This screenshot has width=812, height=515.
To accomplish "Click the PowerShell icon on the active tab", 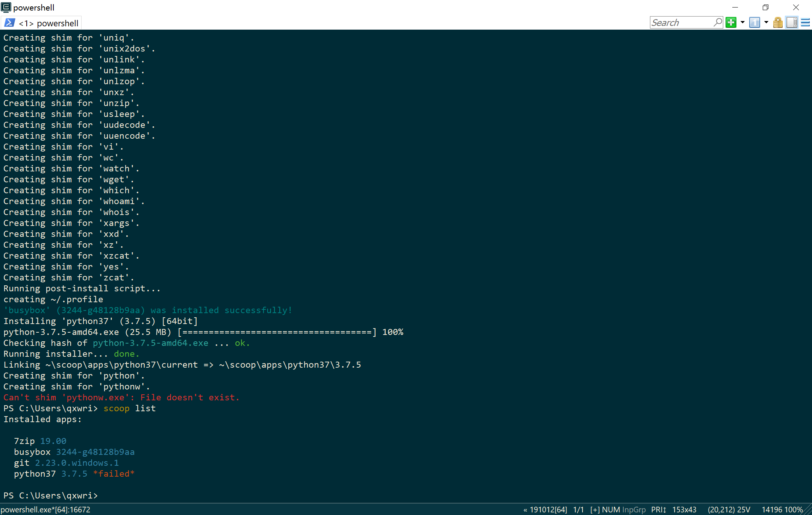I will (9, 22).
